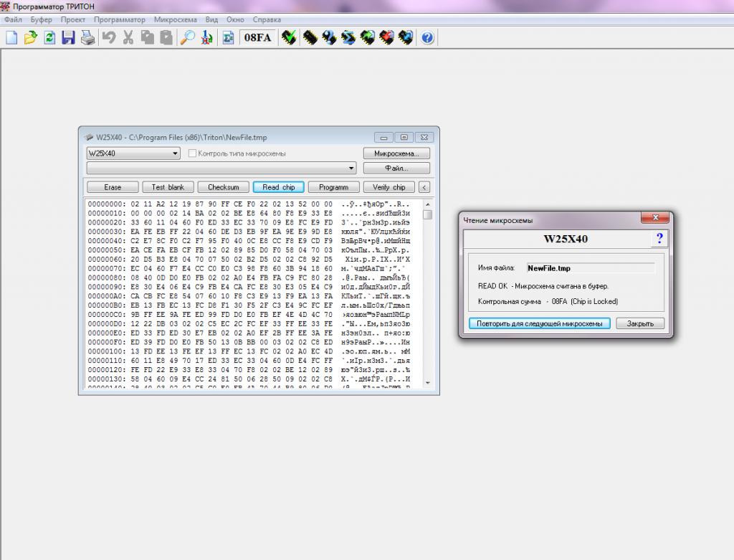The image size is (734, 560).
Task: Open the empty file path dropdown
Action: (351, 169)
